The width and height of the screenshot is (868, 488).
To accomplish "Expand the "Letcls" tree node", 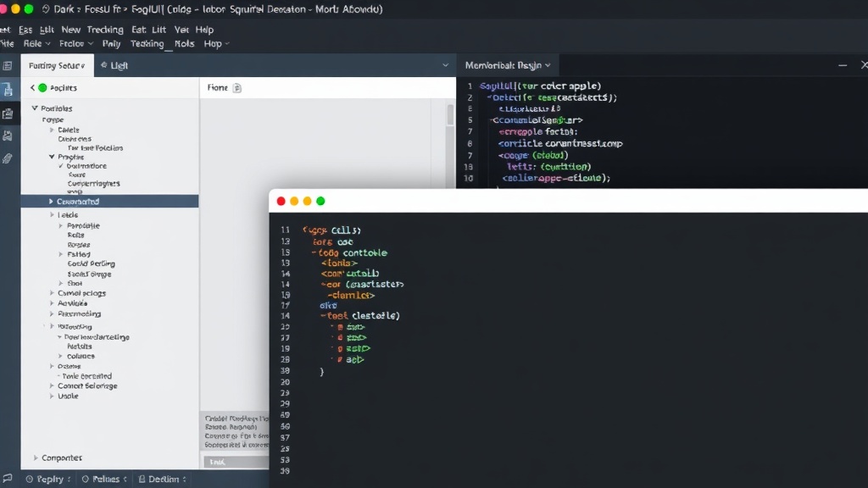I will tap(52, 214).
